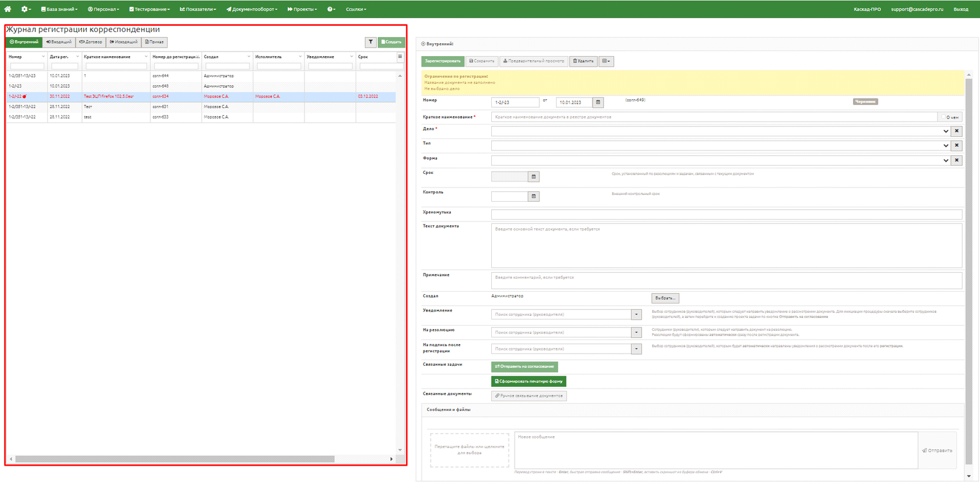The image size is (980, 483).
Task: Open the База знаний menu
Action: click(59, 9)
